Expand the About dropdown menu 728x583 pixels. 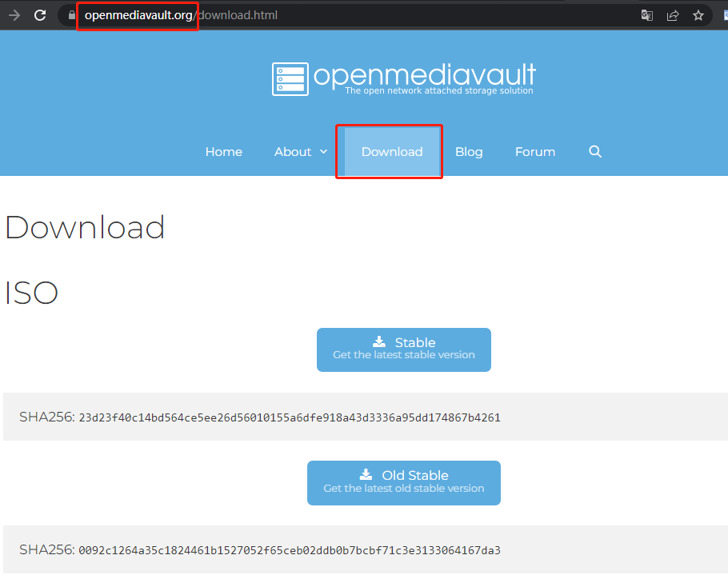(x=293, y=151)
